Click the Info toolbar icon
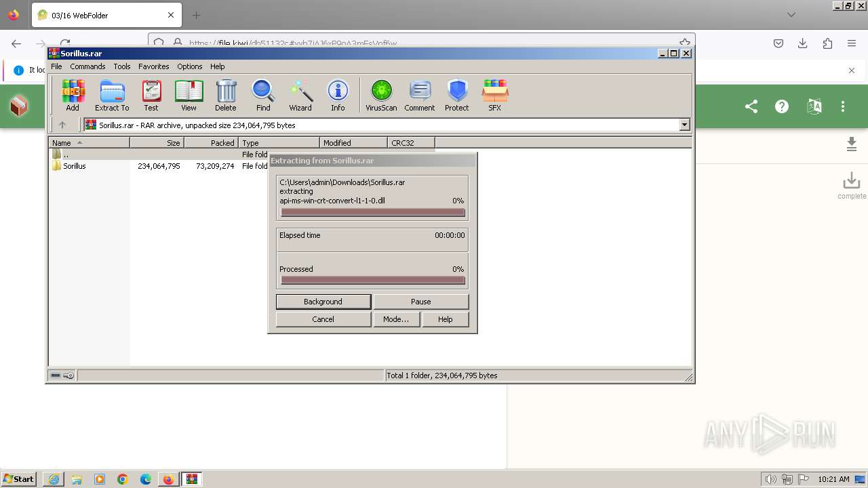Screen dimensions: 868x488 click(x=338, y=95)
